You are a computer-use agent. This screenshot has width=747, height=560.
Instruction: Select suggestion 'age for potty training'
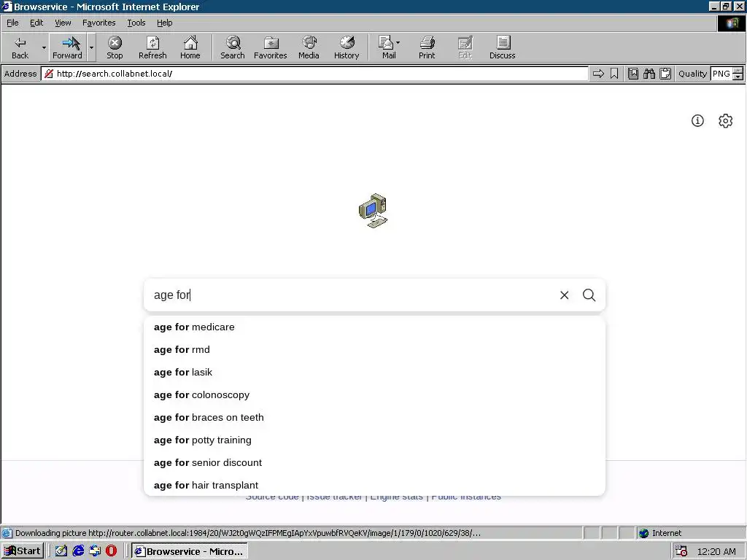click(x=374, y=440)
